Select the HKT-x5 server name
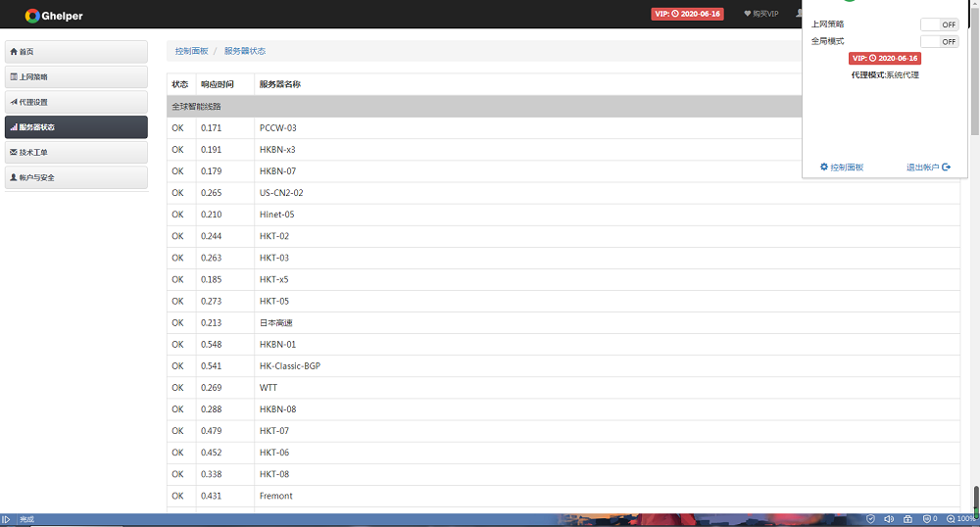The height and width of the screenshot is (527, 980). pyautogui.click(x=273, y=279)
